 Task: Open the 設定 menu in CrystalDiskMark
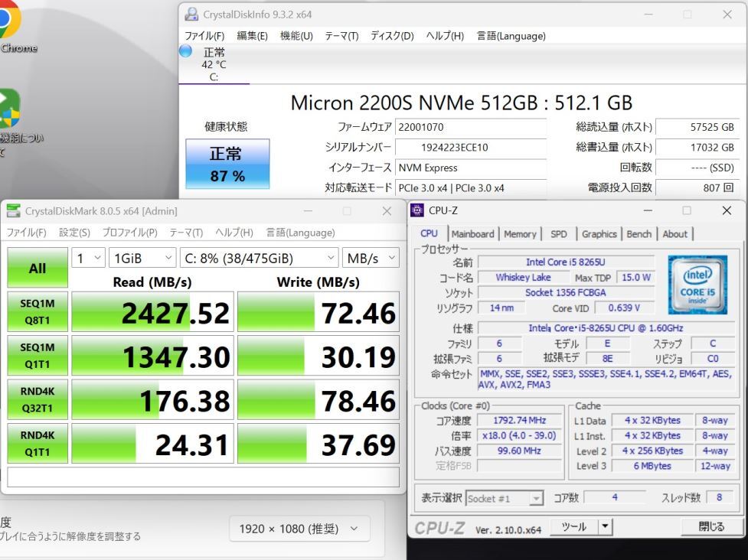click(73, 232)
